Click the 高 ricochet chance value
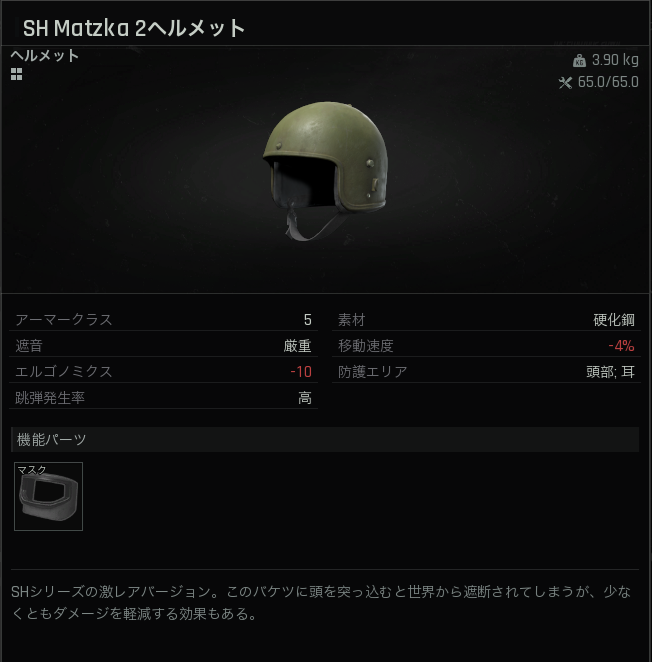The height and width of the screenshot is (662, 652). [x=305, y=398]
